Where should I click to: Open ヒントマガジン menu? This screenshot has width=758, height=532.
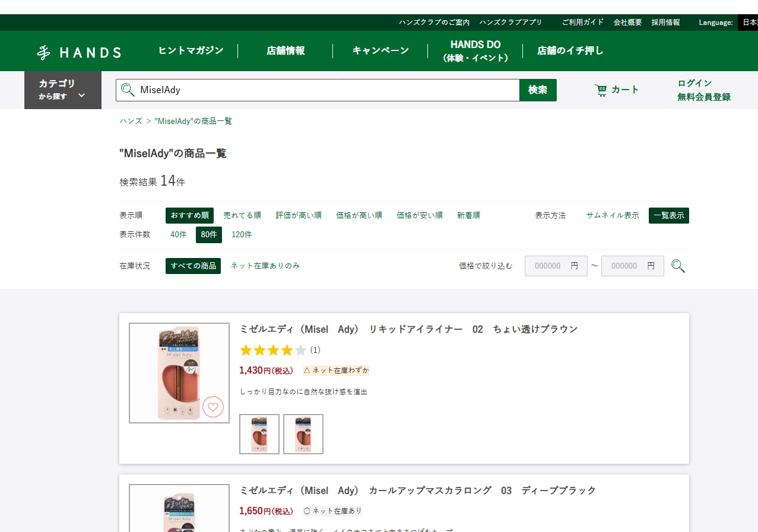click(x=191, y=50)
